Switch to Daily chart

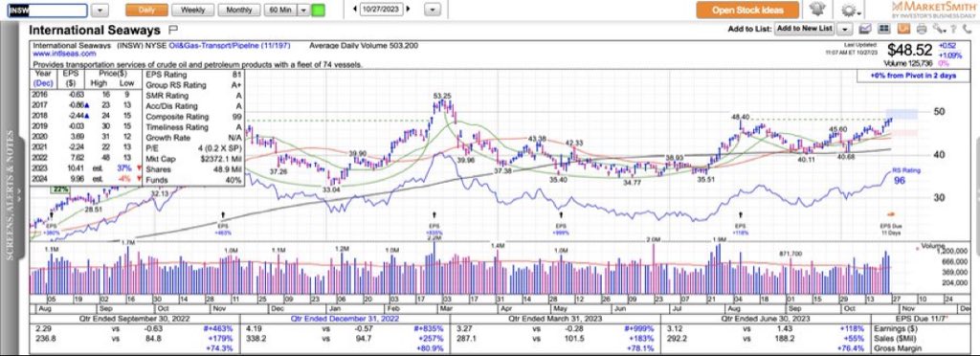(146, 10)
